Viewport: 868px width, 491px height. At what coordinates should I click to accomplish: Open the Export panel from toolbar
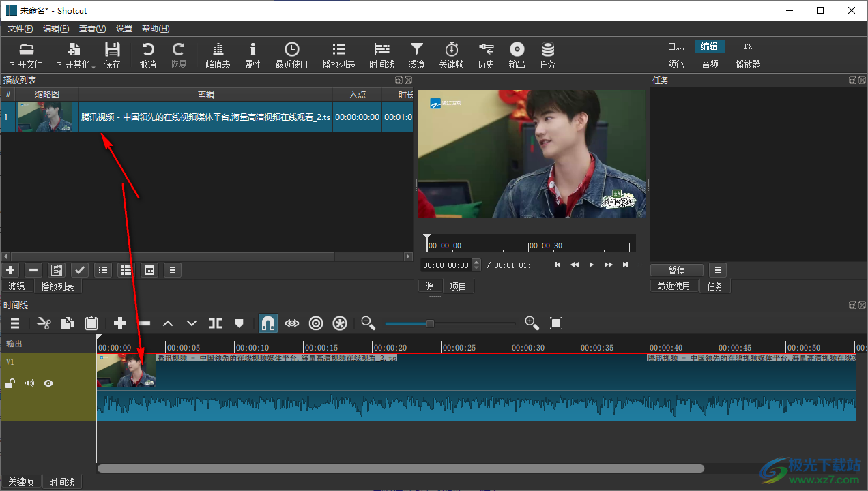coord(517,55)
